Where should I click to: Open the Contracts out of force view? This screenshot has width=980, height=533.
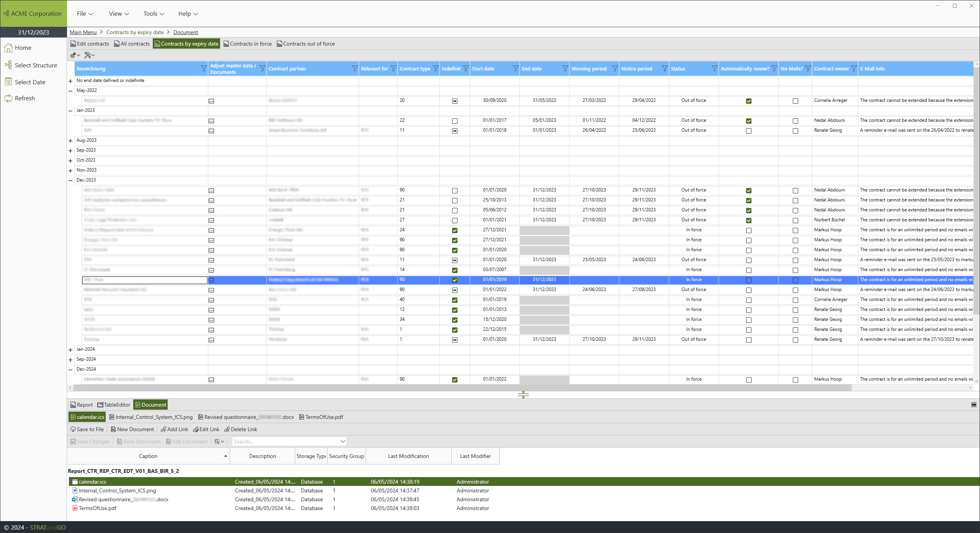306,44
